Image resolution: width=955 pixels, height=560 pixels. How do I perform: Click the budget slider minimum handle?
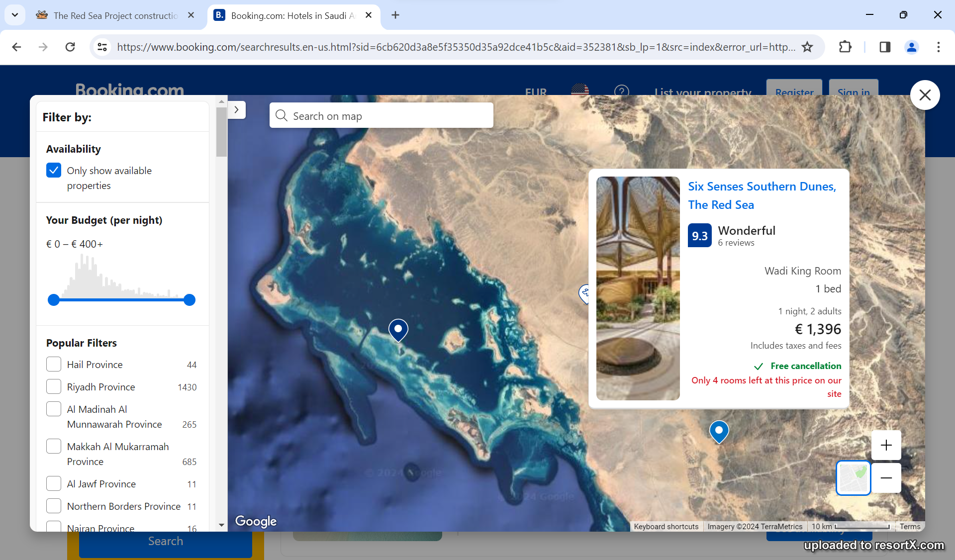pyautogui.click(x=54, y=300)
